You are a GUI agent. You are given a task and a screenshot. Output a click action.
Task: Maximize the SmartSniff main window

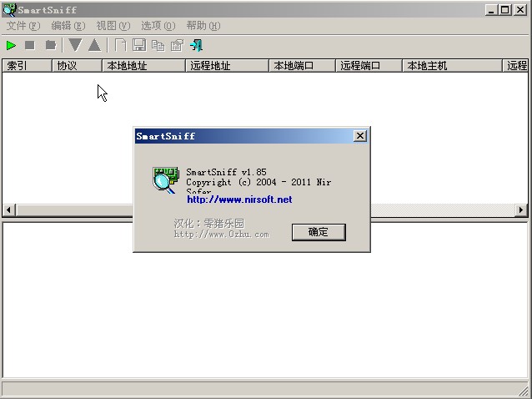(x=504, y=10)
